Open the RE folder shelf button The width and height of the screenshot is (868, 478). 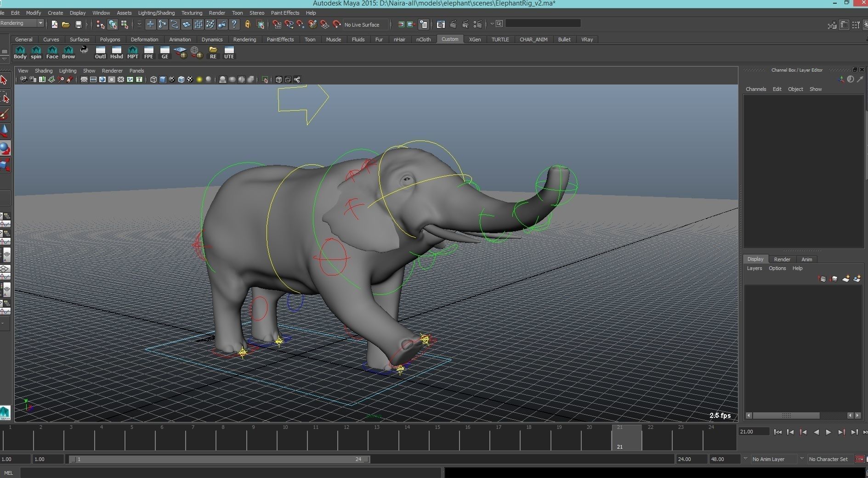[x=213, y=53]
